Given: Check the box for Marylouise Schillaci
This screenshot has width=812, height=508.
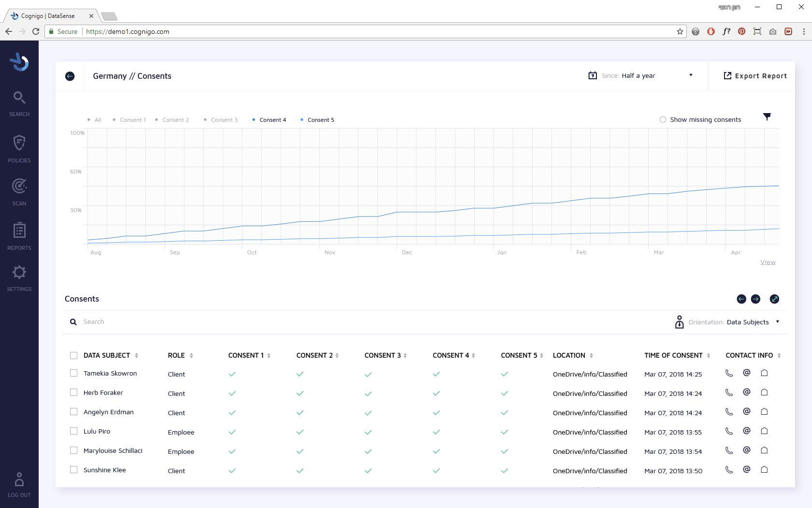Looking at the screenshot, I should [x=73, y=450].
